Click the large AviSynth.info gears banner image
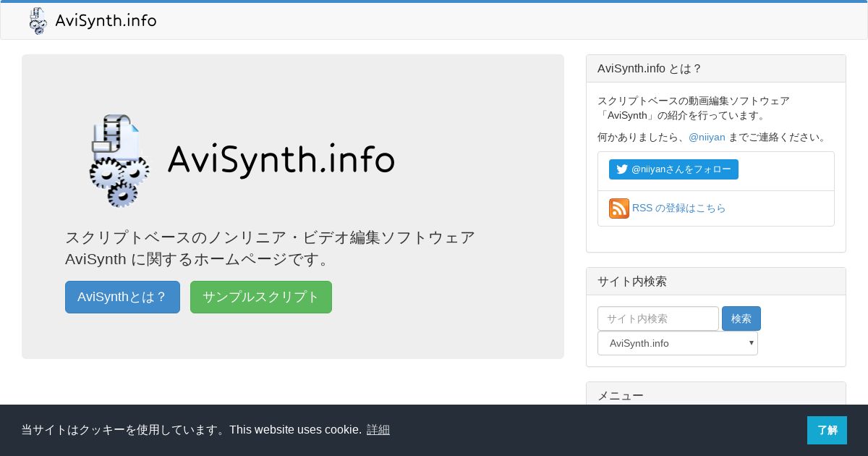 point(242,160)
